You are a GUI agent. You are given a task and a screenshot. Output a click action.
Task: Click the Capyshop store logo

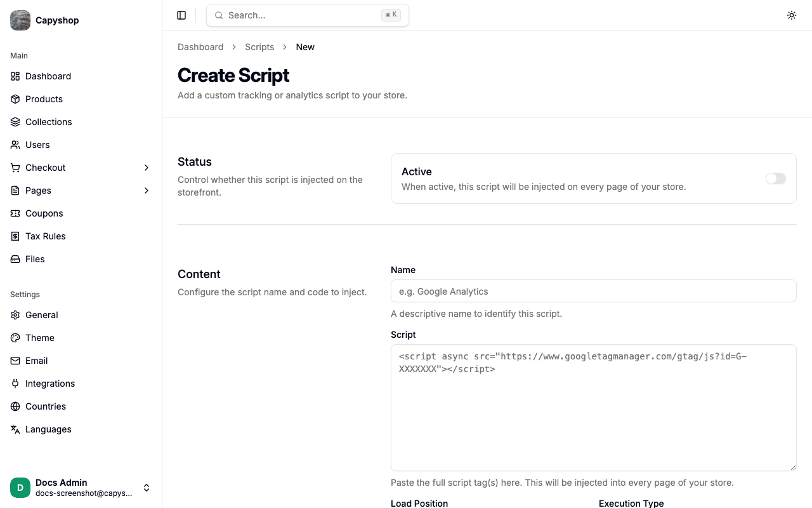pyautogui.click(x=20, y=20)
